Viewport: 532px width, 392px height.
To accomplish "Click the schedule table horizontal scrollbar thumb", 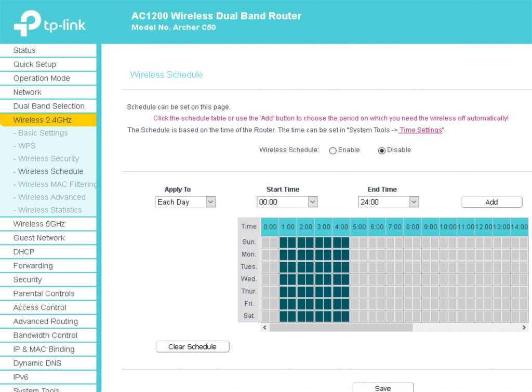I will coord(341,328).
